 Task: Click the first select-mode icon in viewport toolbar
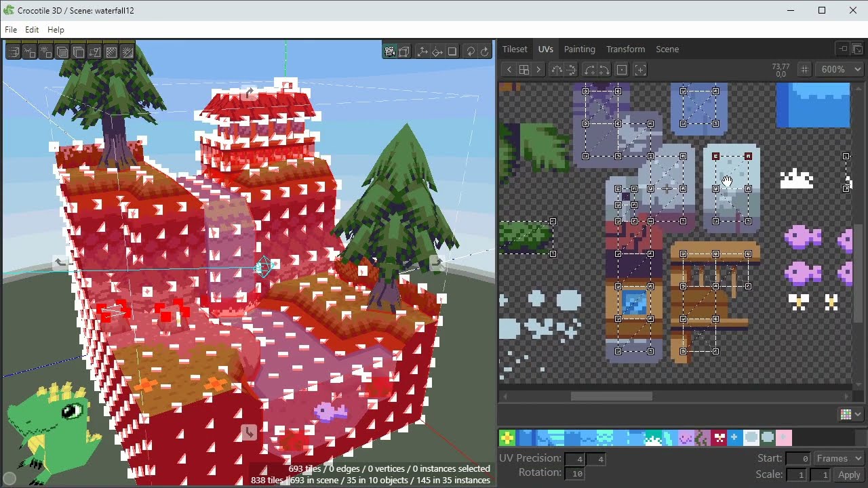[x=13, y=52]
